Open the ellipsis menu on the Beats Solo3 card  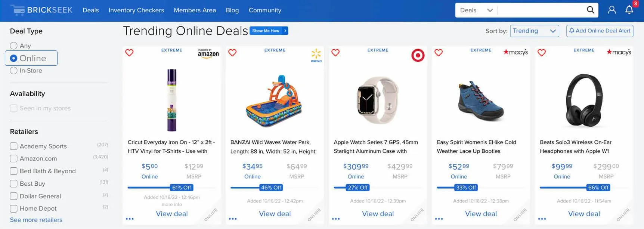pyautogui.click(x=542, y=218)
